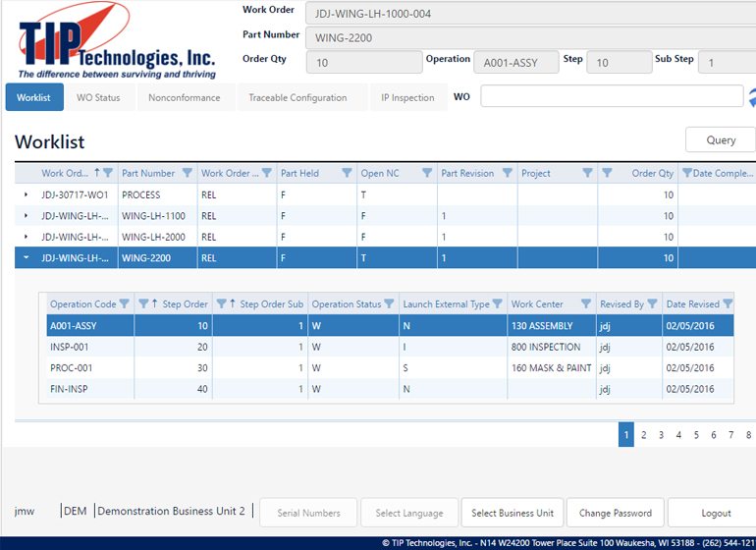Expand the WING-LH-1100 work order row
Viewport: 756px width, 550px height.
pos(27,216)
